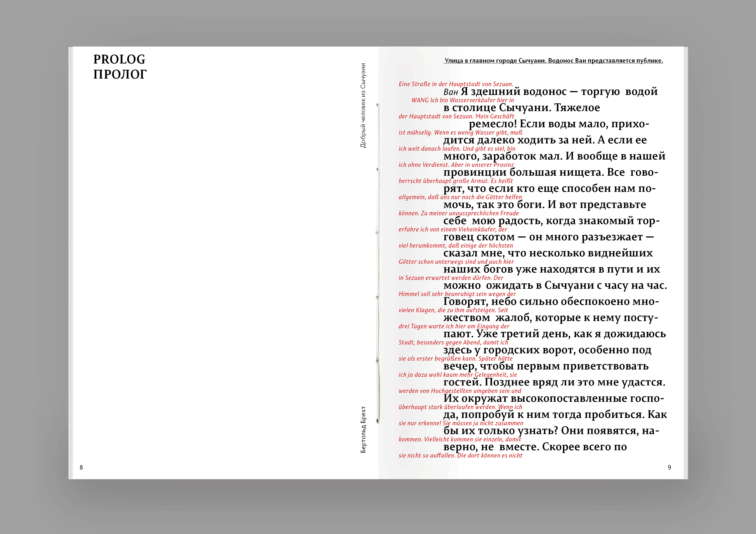Click the line в столице Сычуани. Тяжелое
This screenshot has height=534, width=756.
(x=522, y=108)
